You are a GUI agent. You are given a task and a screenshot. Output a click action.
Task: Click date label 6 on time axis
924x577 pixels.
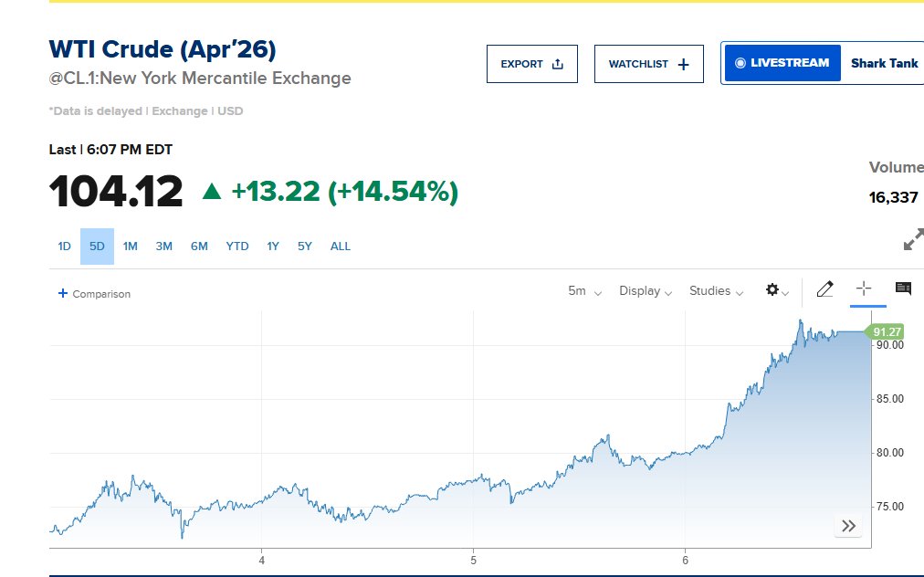tap(686, 561)
